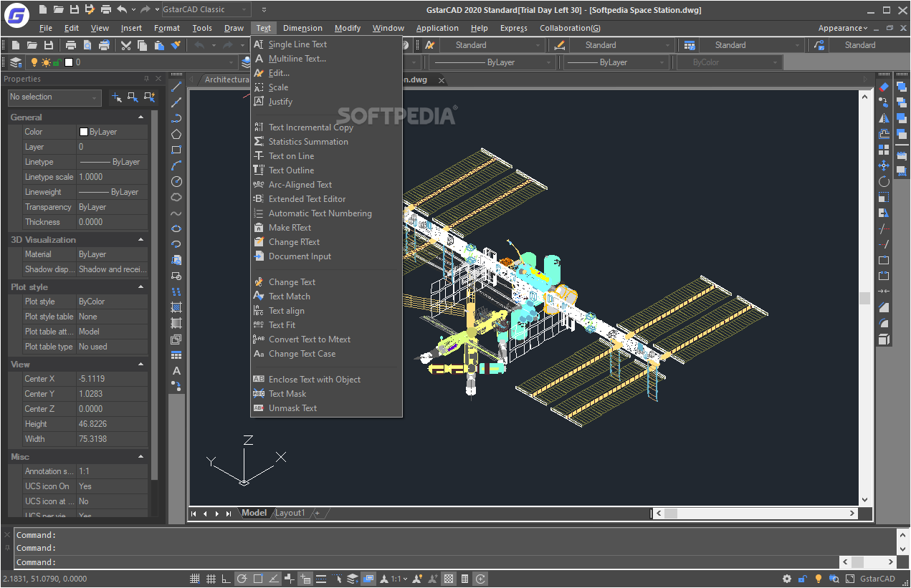Viewport: 911px width, 588px height.
Task: Open the Collaboration(G) menu
Action: [x=570, y=28]
